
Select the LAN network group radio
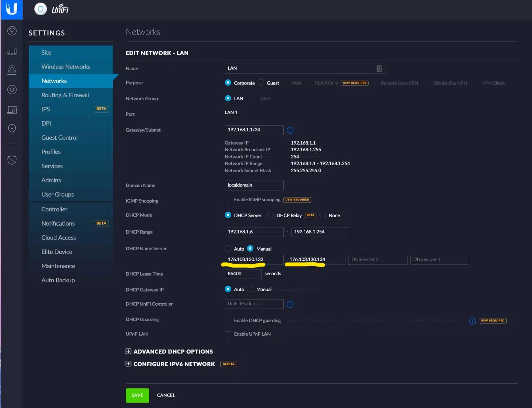tap(228, 98)
